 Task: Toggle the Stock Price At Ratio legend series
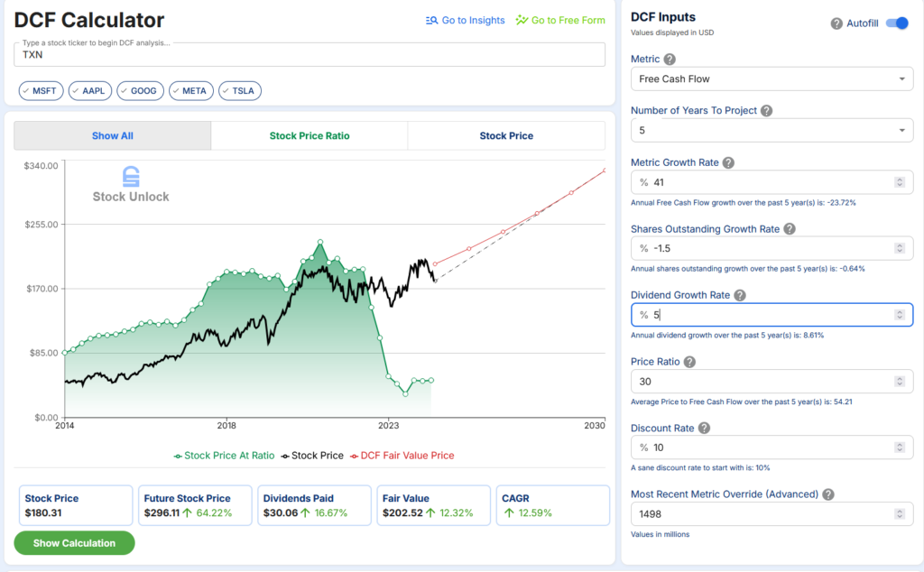pos(224,456)
